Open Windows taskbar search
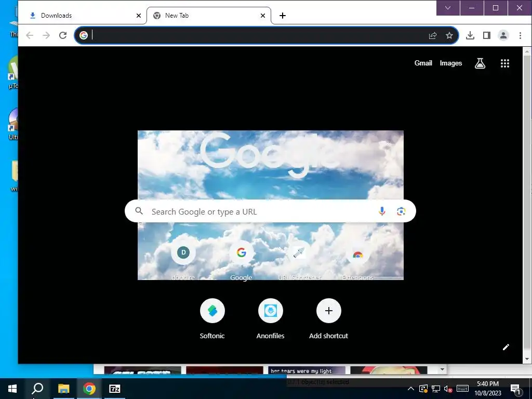The height and width of the screenshot is (399, 532). (37, 389)
